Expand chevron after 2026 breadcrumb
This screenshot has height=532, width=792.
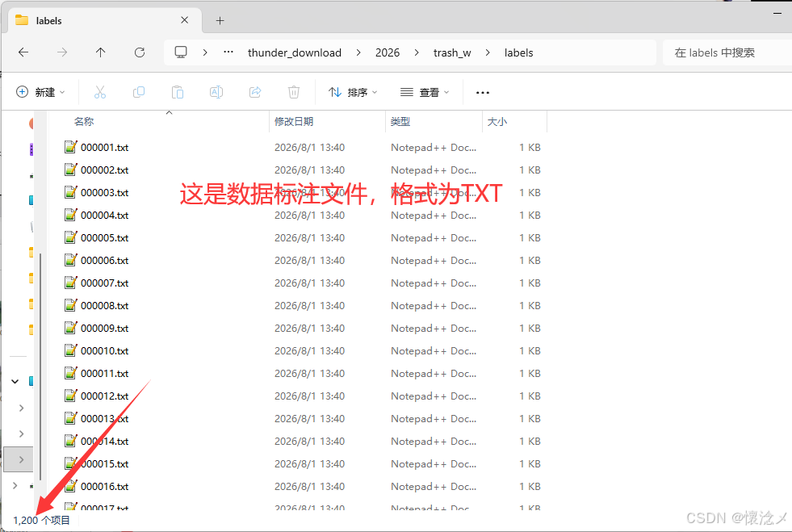417,52
